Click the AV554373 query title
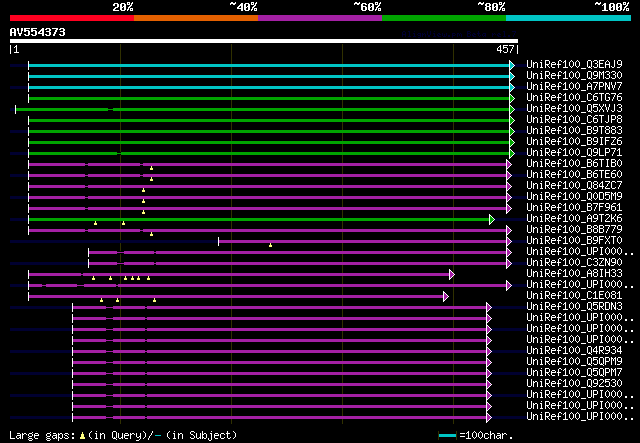Viewport: 640px width, 443px height. 38,32
